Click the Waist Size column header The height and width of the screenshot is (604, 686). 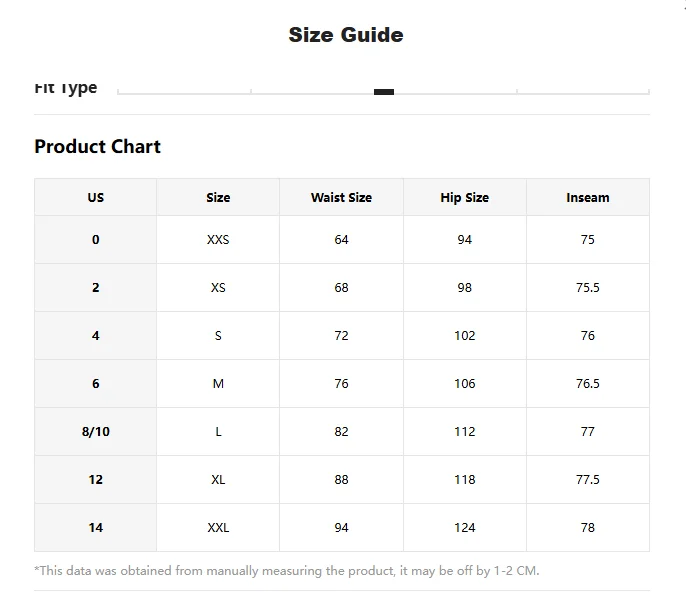(x=341, y=197)
